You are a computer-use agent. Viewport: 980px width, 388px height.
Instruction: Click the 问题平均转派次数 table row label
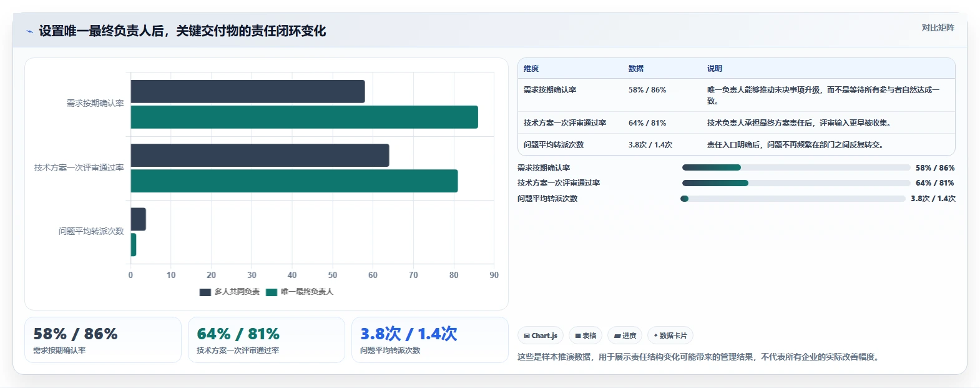pyautogui.click(x=554, y=145)
